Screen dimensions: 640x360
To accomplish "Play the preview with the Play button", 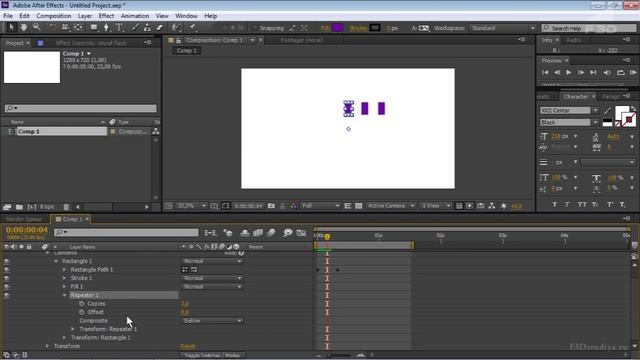I will pyautogui.click(x=569, y=72).
